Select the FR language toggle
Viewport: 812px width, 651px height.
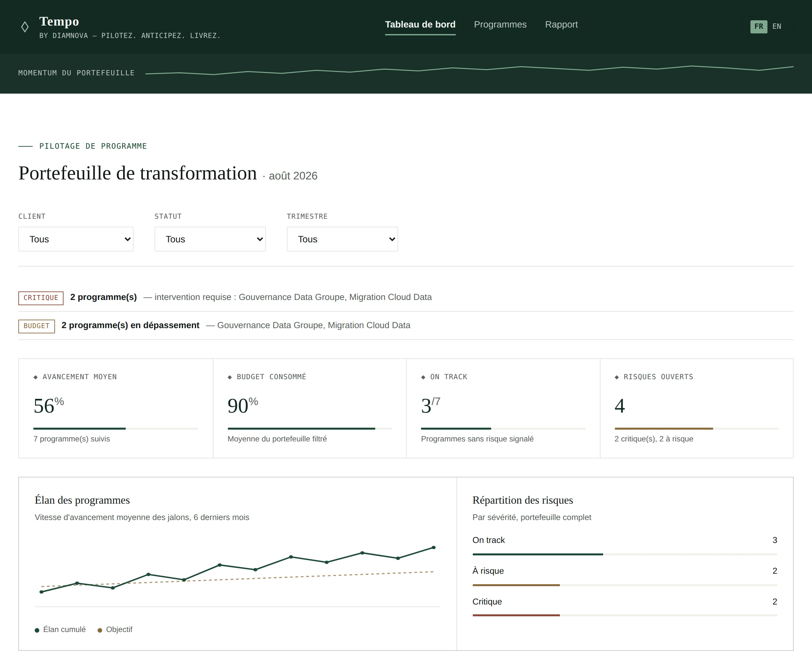[759, 27]
